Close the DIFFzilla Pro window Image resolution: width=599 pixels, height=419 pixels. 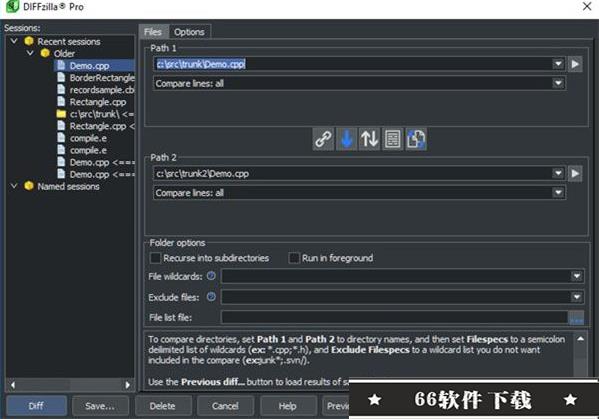coord(587,6)
